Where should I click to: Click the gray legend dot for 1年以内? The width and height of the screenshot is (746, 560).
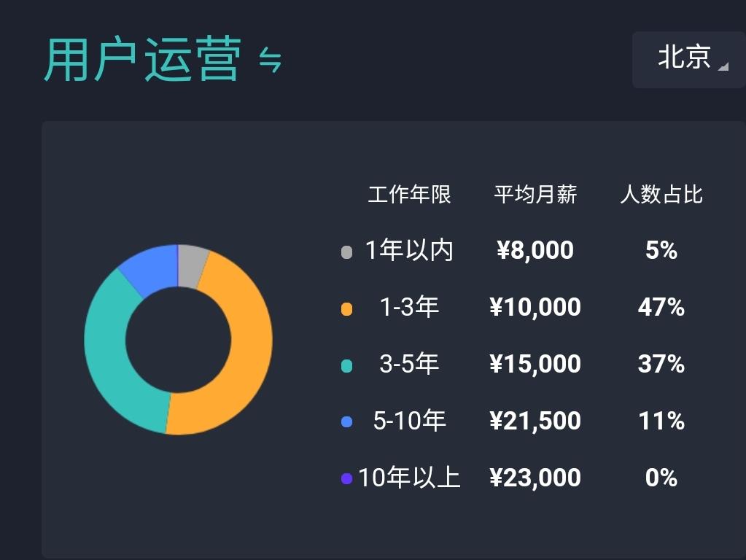point(345,251)
